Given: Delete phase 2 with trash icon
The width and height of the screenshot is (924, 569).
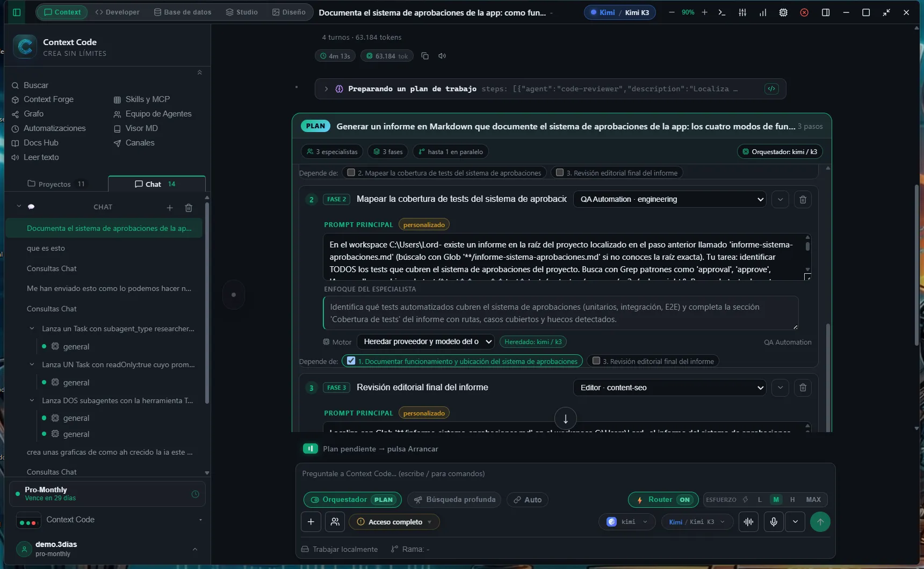Looking at the screenshot, I should click(803, 199).
